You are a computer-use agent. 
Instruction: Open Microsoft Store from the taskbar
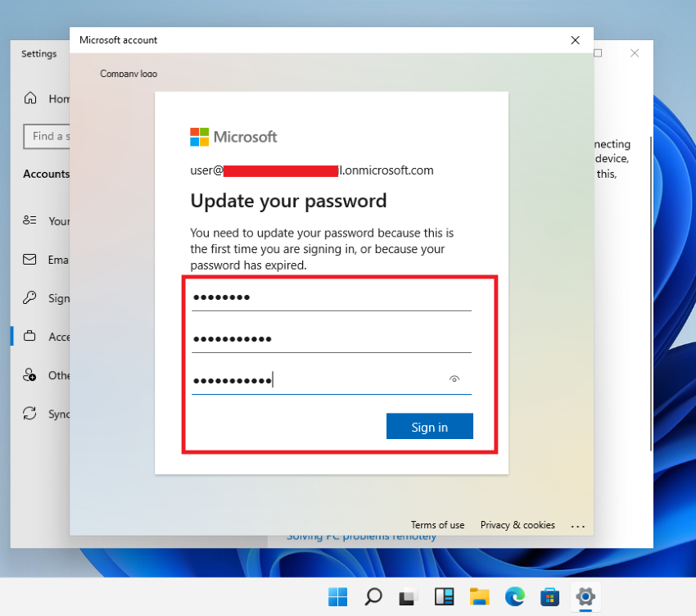(x=550, y=596)
